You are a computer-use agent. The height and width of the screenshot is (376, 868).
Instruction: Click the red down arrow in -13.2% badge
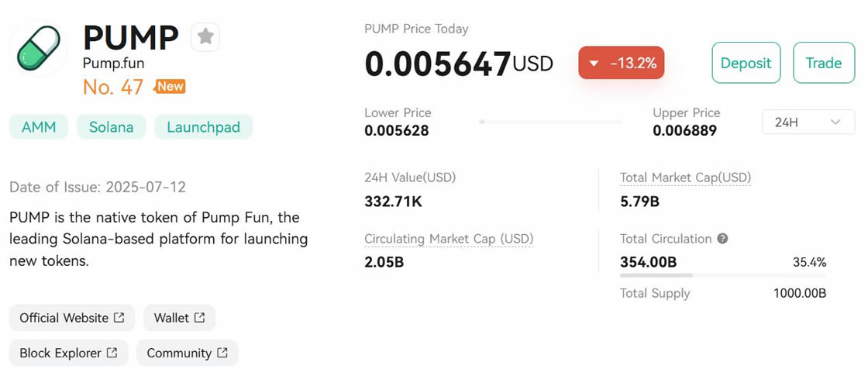coord(594,64)
